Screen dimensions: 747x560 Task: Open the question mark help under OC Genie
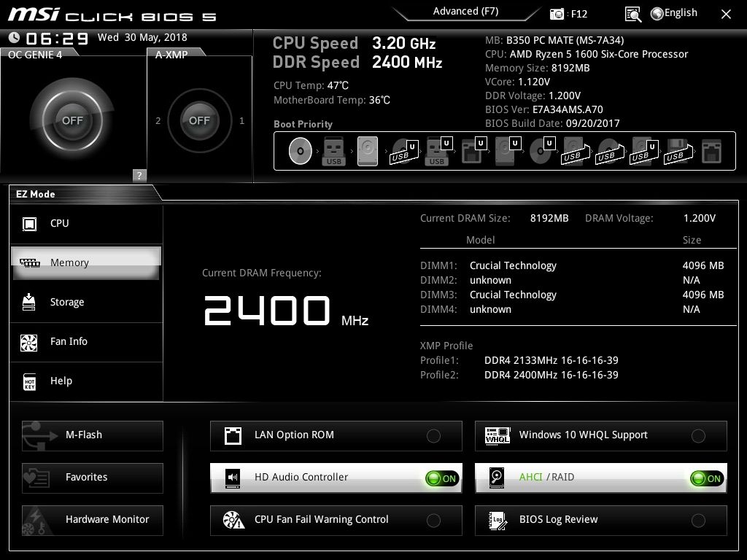(139, 175)
